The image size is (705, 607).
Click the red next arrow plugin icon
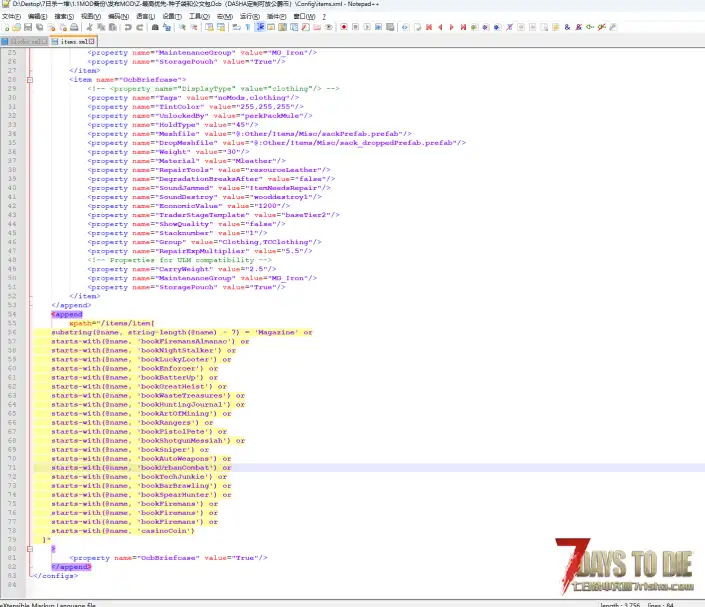(x=451, y=27)
